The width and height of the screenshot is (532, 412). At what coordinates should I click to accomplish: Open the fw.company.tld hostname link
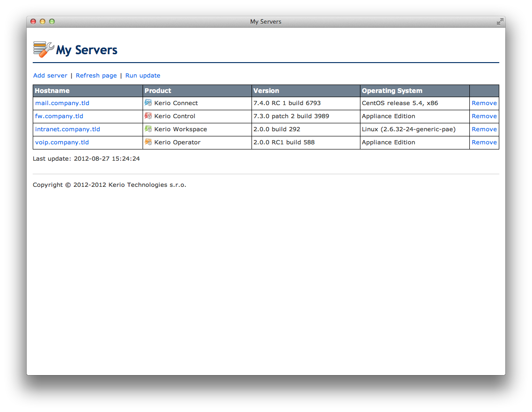[x=59, y=116]
